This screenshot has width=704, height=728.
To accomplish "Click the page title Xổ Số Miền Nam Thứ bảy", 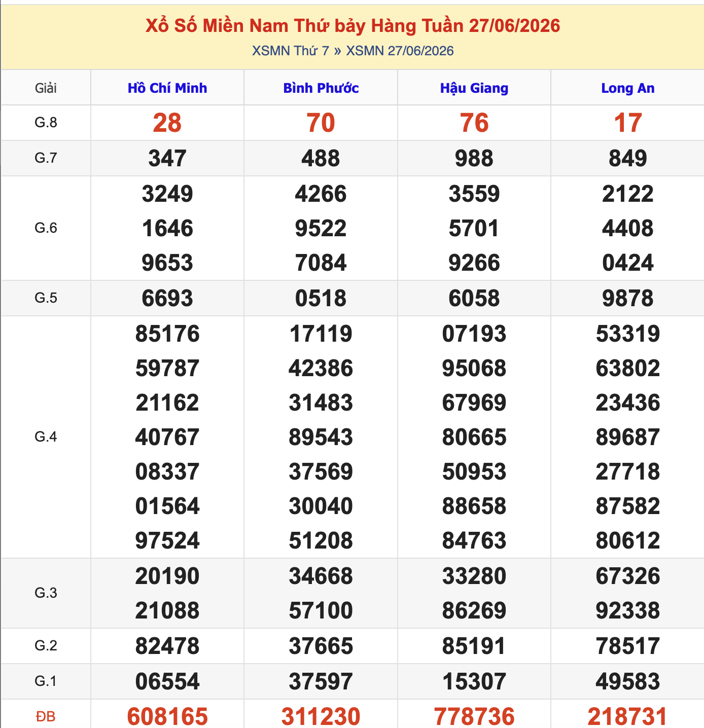I will pos(353,26).
